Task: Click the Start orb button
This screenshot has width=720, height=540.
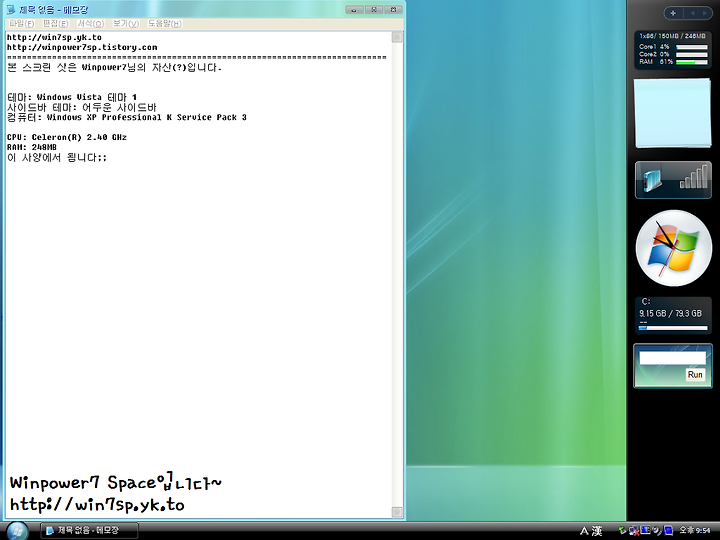Action: pyautogui.click(x=17, y=531)
